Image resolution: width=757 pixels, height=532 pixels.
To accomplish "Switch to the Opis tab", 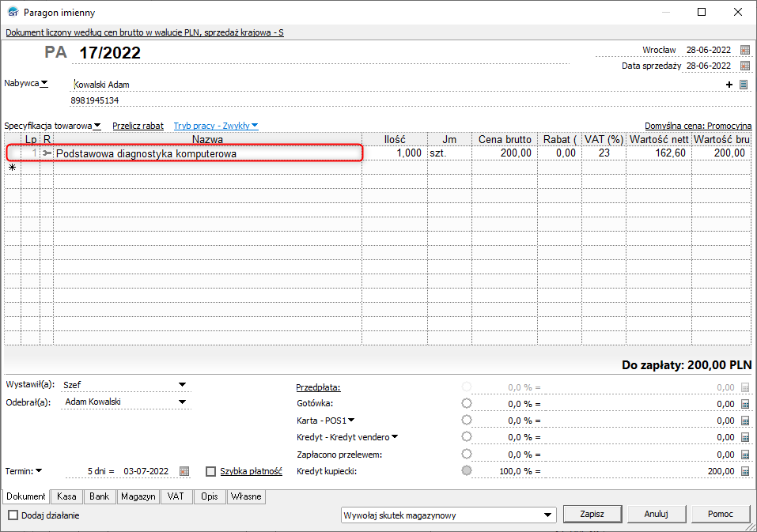I will (x=209, y=496).
